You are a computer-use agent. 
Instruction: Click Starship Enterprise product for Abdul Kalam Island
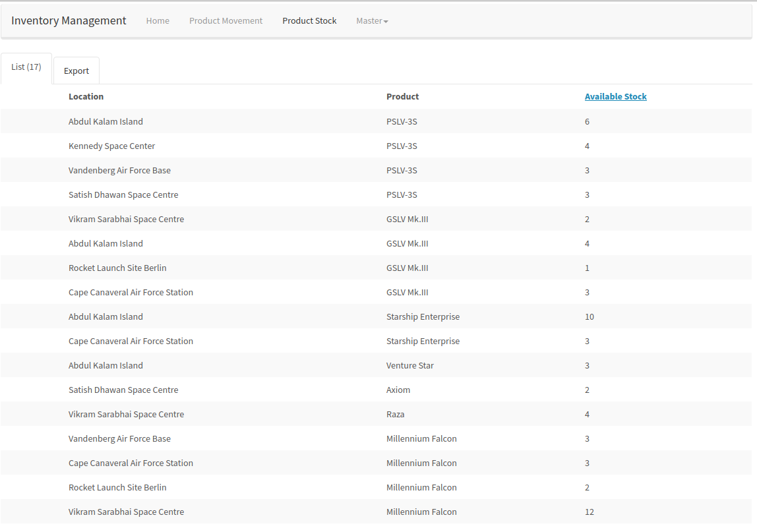click(423, 316)
